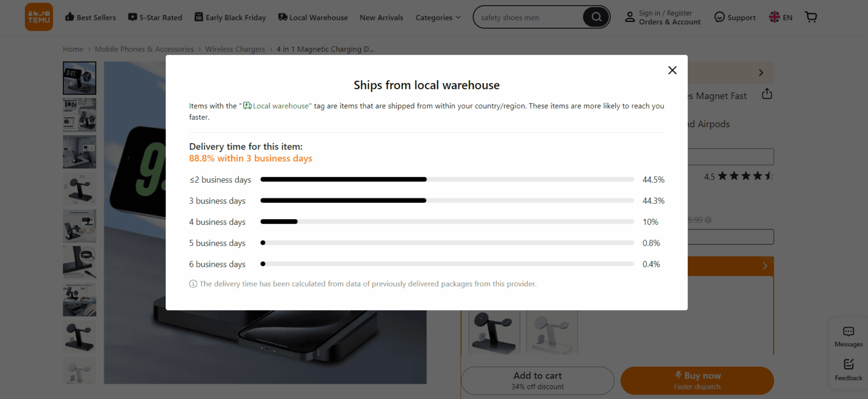The image size is (868, 399).
Task: Click the user account profile icon
Action: tap(630, 18)
